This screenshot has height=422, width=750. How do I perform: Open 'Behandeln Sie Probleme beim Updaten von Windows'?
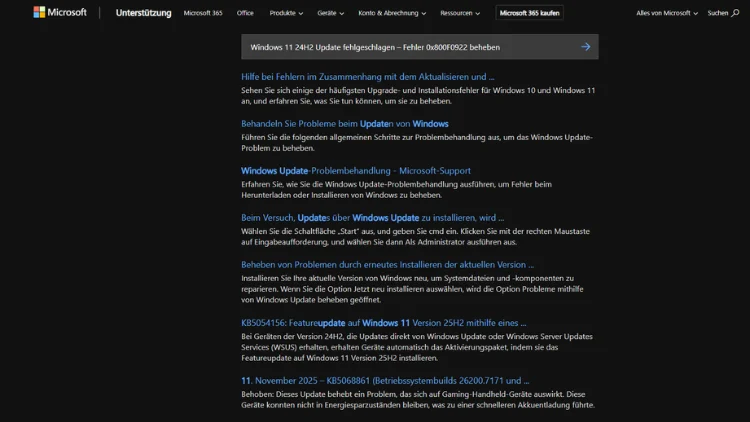345,123
